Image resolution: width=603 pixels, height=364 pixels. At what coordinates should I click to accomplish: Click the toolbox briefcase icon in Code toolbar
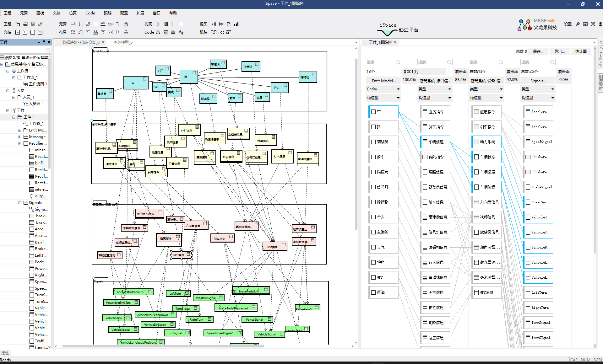(173, 32)
